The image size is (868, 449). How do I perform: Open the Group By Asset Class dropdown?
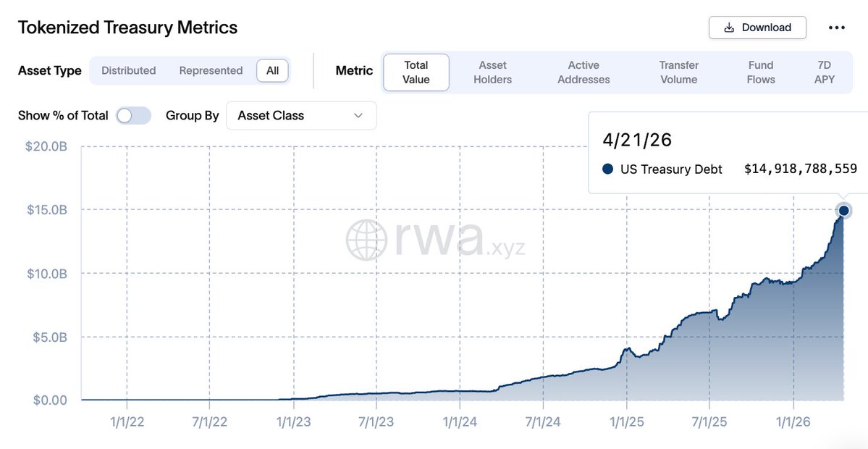[x=301, y=116]
